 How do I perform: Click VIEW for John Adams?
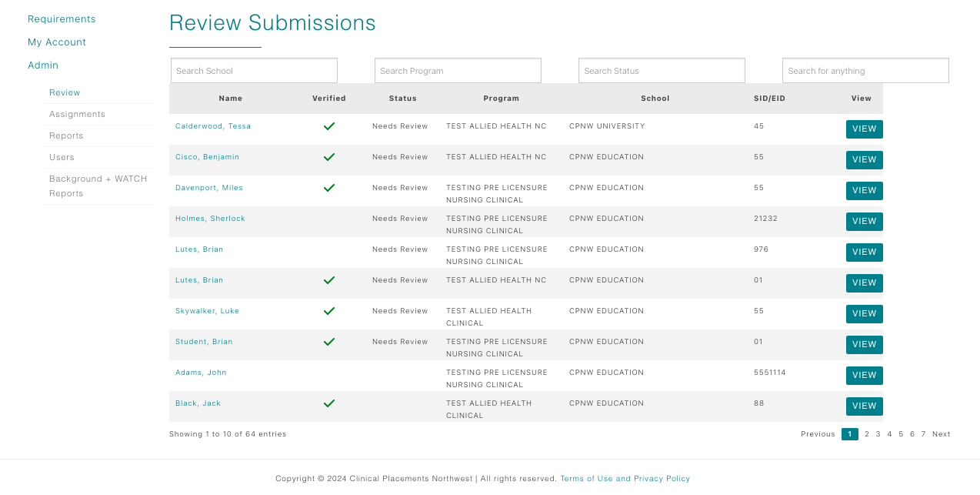pyautogui.click(x=864, y=375)
